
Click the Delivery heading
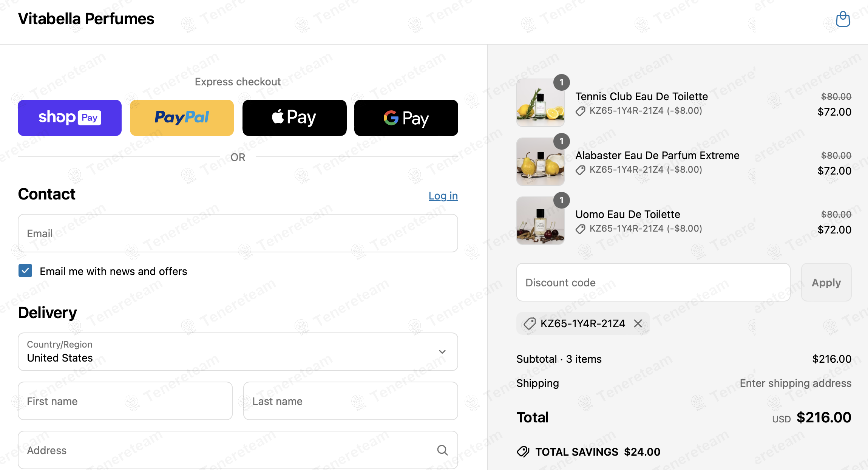[x=47, y=313]
